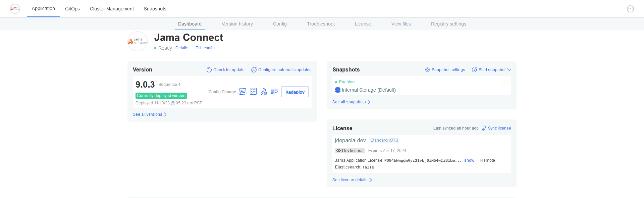
Task: Click the Check for update link
Action: coord(225,70)
